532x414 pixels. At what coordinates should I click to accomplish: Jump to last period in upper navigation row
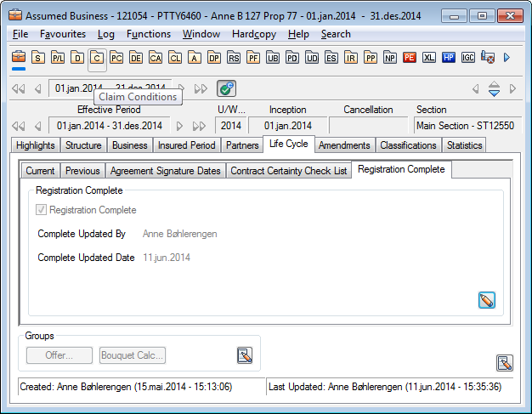201,89
